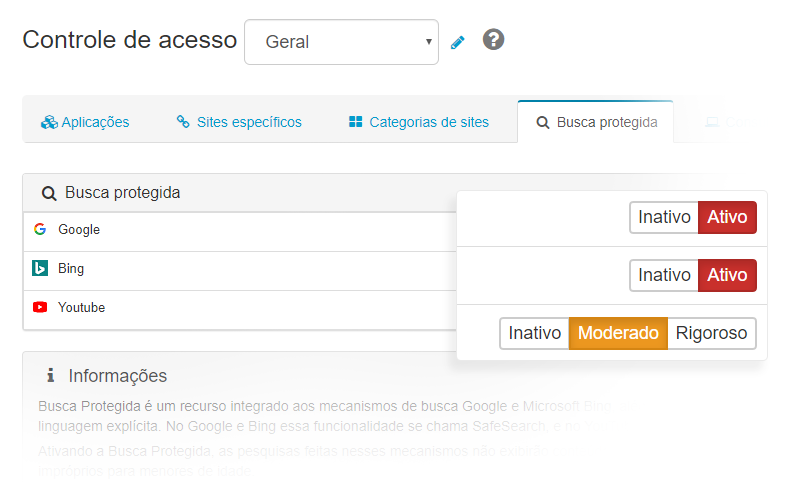Set Bing safe search to Ativo
The image size is (800, 482).
pyautogui.click(x=727, y=275)
